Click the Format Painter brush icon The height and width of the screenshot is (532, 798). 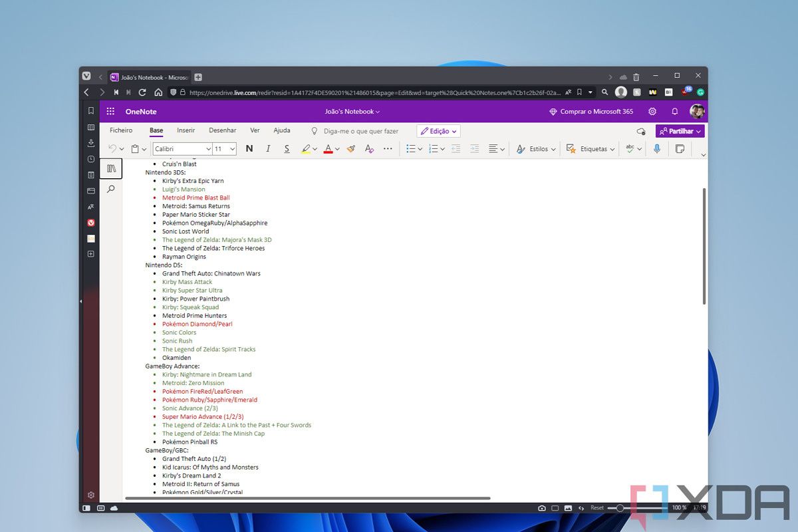pyautogui.click(x=351, y=149)
